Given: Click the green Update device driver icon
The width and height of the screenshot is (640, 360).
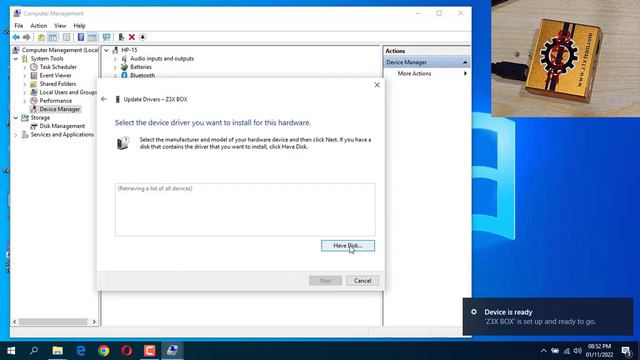Looking at the screenshot, I should coord(121,38).
